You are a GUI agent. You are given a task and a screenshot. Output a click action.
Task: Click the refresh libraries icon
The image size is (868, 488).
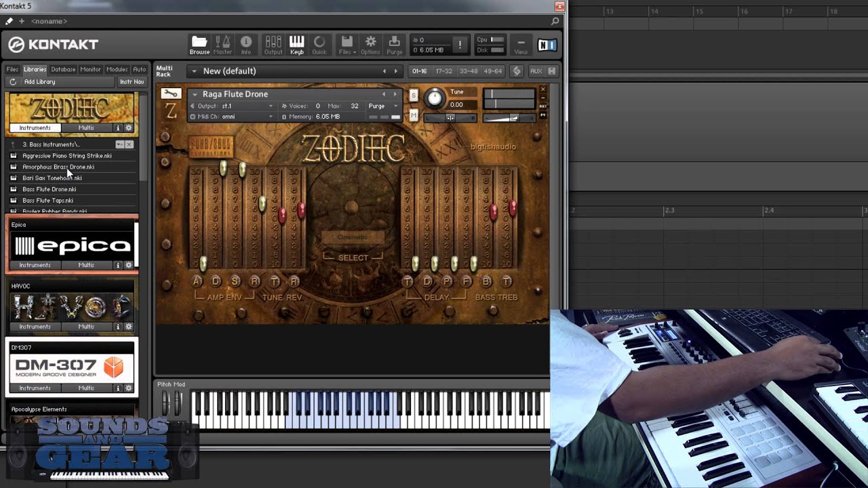[x=12, y=82]
